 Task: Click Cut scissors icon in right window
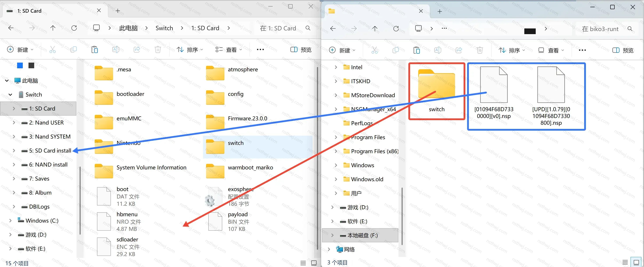[375, 50]
